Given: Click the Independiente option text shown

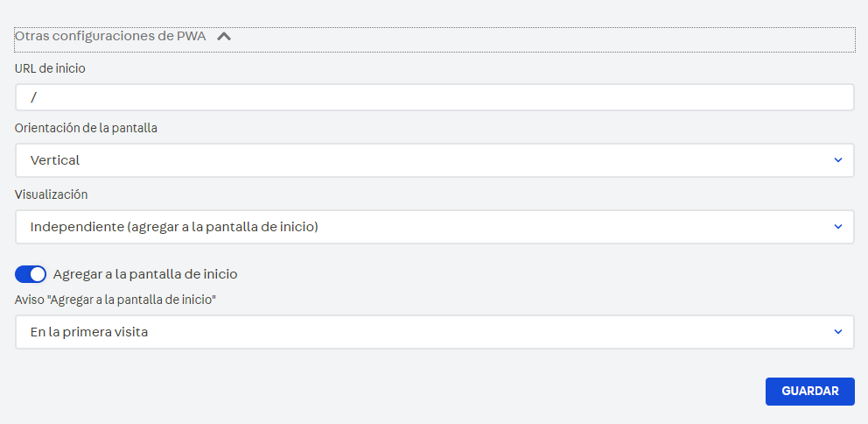Looking at the screenshot, I should [x=173, y=227].
